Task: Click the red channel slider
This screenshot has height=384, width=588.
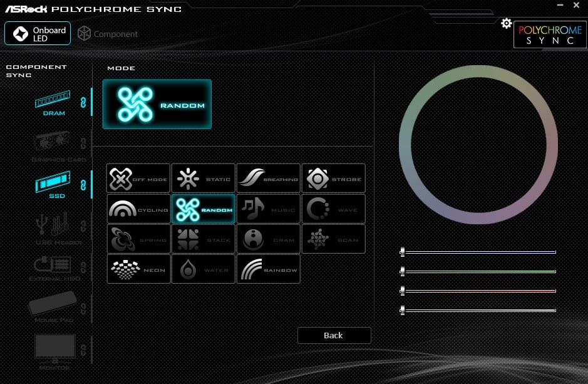Action: [478, 291]
